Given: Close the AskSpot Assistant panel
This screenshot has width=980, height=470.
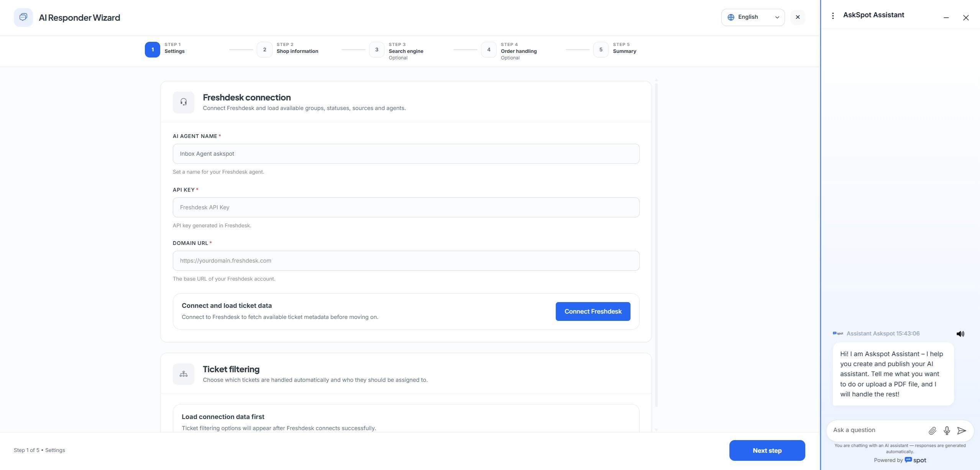Looking at the screenshot, I should 966,18.
